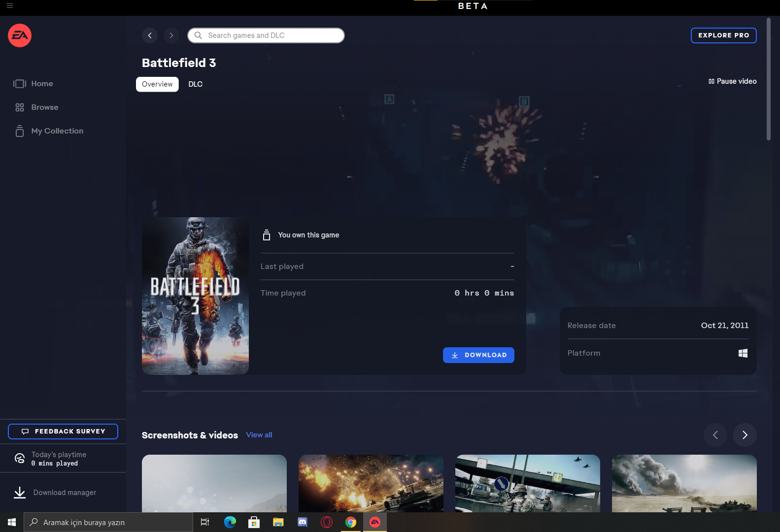Download Battlefield 3
The height and width of the screenshot is (532, 780).
point(478,355)
